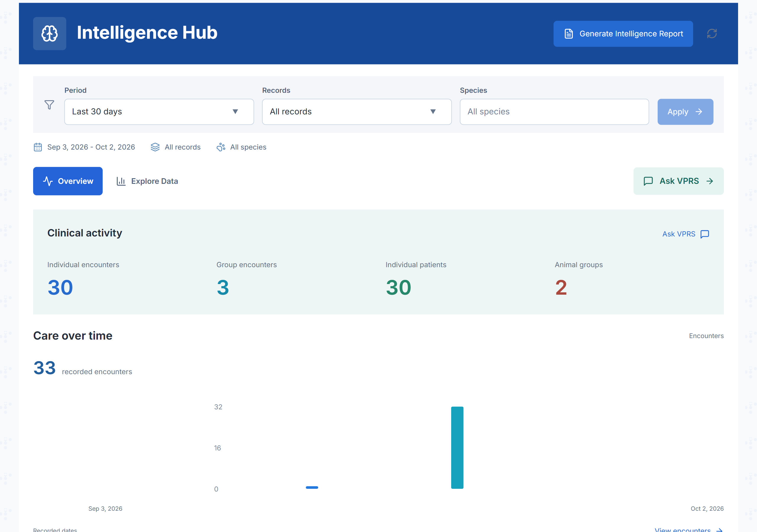Viewport: 757px width, 532px height.
Task: Click the All records summary text
Action: [x=183, y=147]
